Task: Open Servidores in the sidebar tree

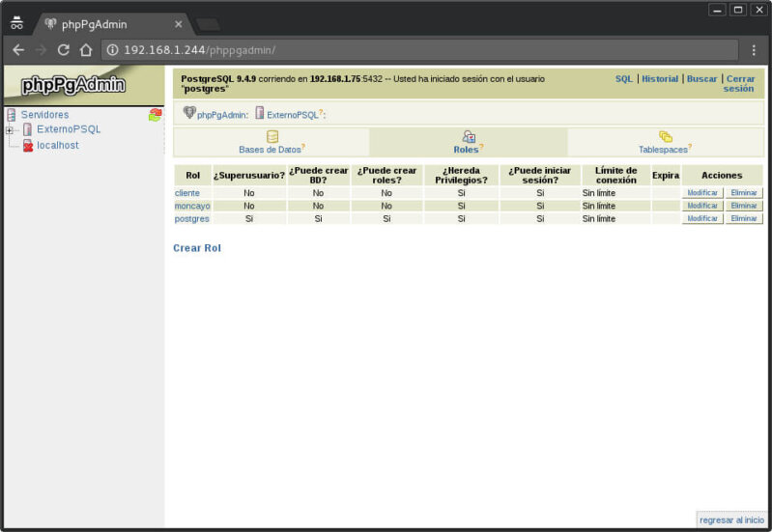Action: pos(44,115)
